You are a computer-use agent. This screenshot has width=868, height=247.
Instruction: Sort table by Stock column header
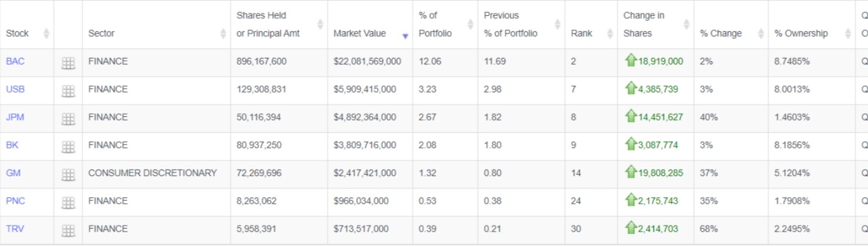pyautogui.click(x=18, y=34)
